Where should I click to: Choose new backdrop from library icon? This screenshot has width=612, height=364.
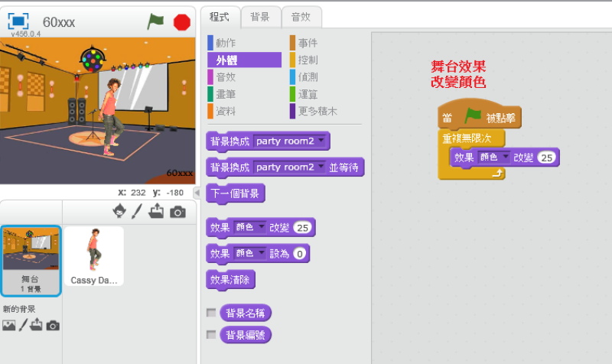click(x=8, y=325)
